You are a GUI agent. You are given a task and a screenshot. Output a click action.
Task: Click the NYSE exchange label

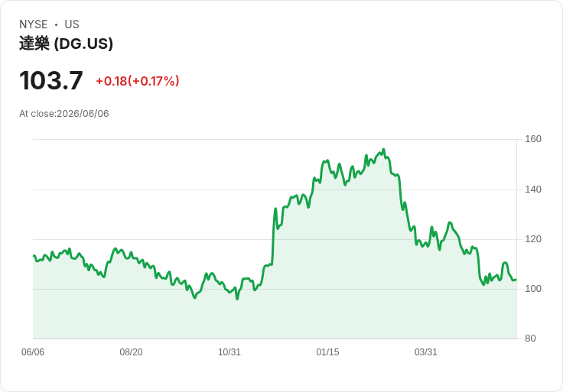point(34,24)
